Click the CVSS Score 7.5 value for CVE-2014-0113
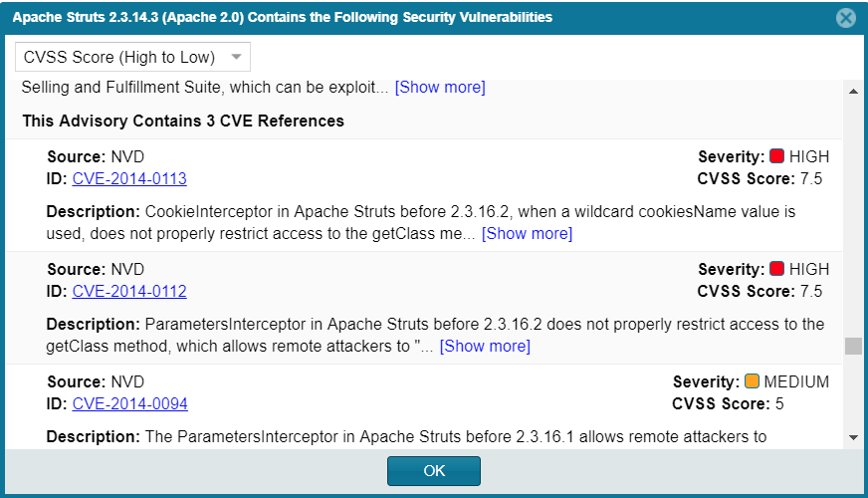 point(811,179)
